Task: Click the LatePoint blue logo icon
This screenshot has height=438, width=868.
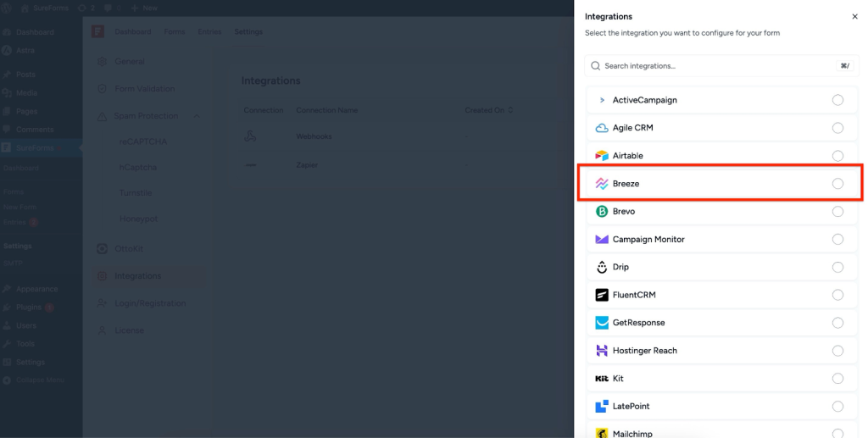Action: point(602,407)
